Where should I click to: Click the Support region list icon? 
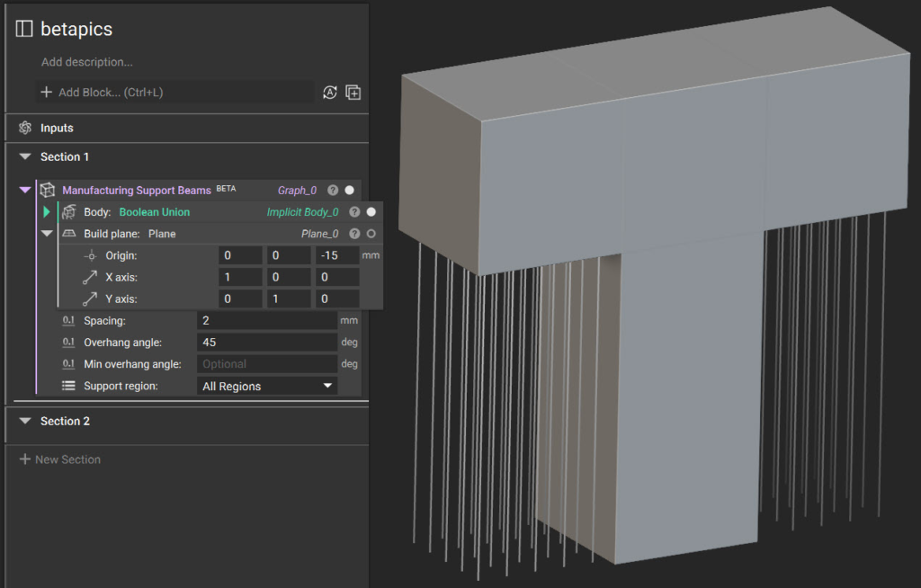68,386
